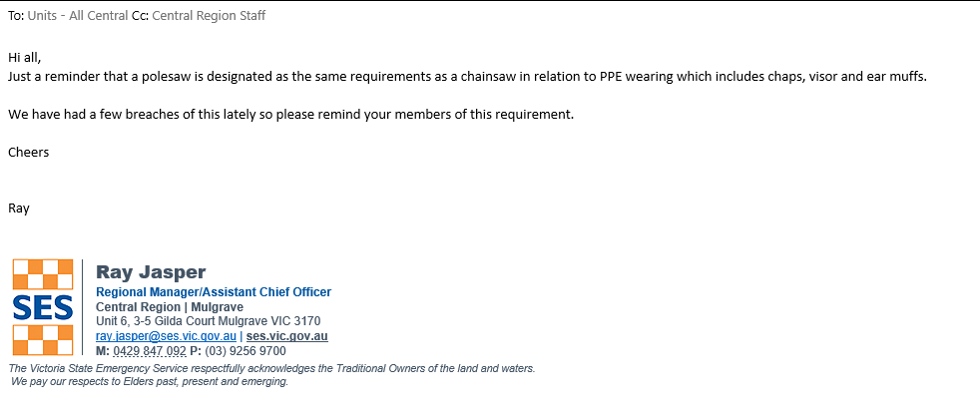Click the sentence about recent breaches
Viewport: 980px width, 420px height.
click(290, 114)
